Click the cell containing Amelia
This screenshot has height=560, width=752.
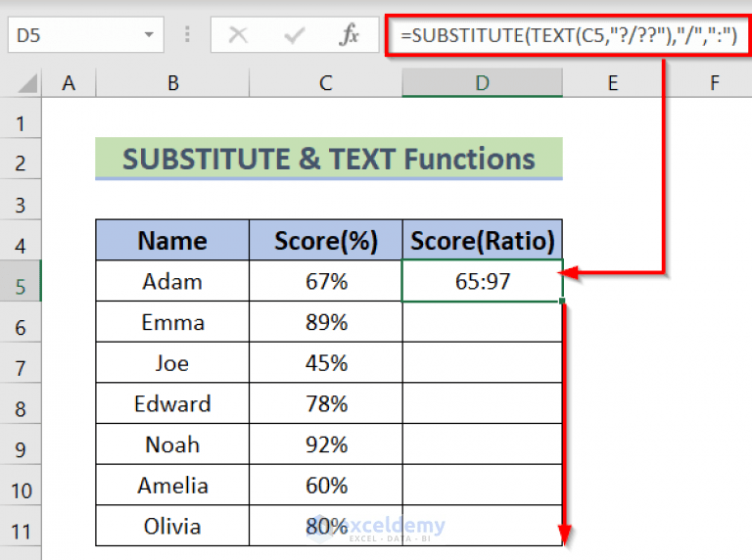point(172,485)
